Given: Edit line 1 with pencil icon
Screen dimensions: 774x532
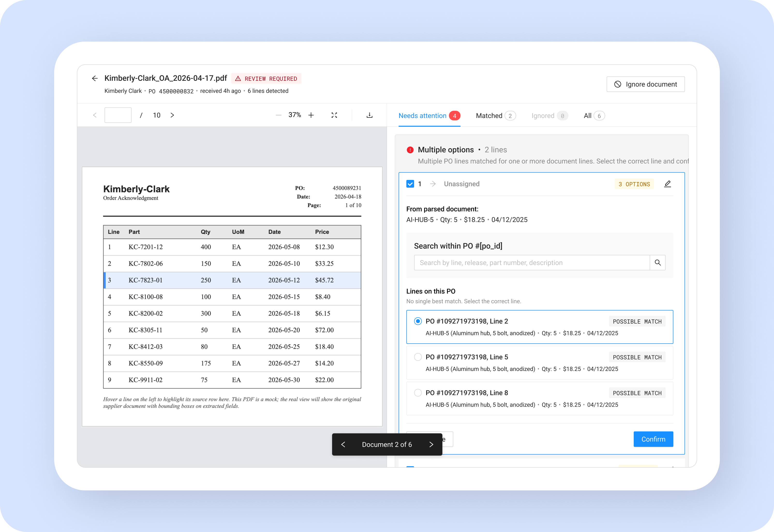Looking at the screenshot, I should point(667,184).
